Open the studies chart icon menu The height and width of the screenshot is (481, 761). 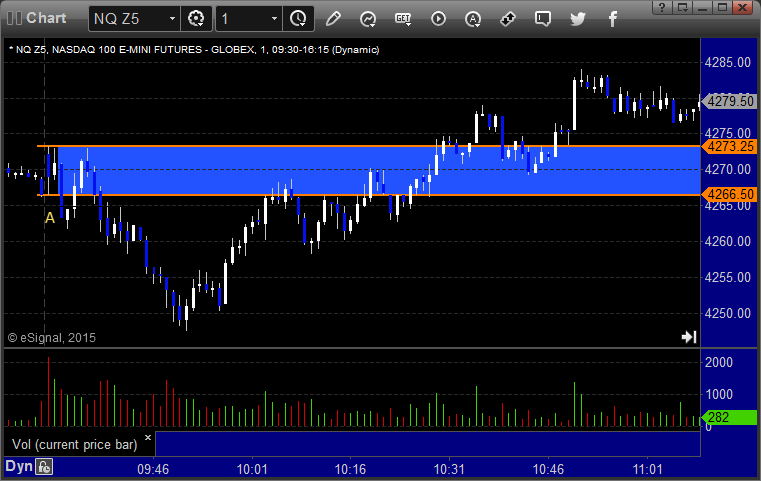point(368,19)
